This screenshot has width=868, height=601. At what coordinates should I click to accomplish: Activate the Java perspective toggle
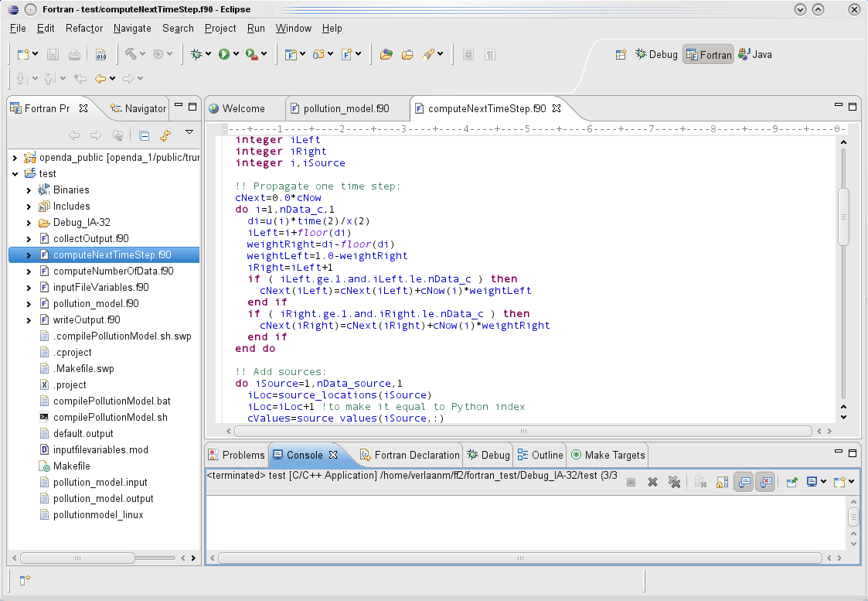coord(754,54)
